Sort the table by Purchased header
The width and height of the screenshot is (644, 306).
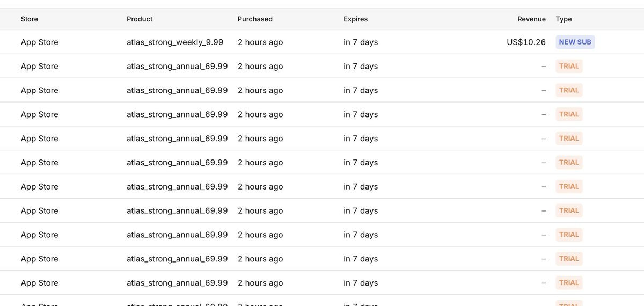coord(255,19)
